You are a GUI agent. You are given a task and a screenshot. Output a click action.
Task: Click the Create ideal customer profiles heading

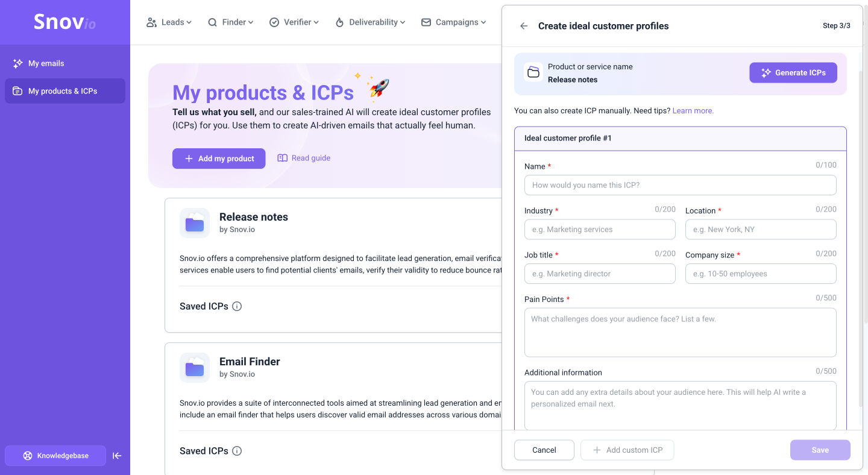603,26
